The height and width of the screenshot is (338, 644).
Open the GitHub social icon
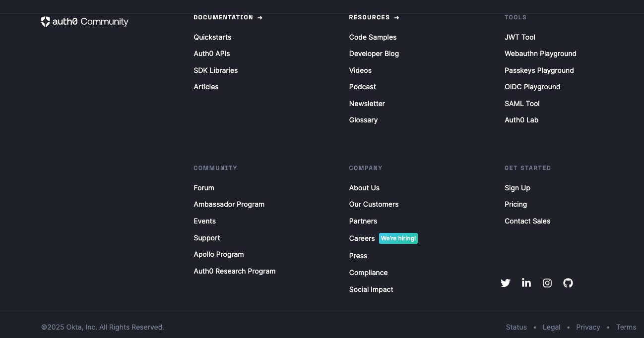click(x=568, y=283)
